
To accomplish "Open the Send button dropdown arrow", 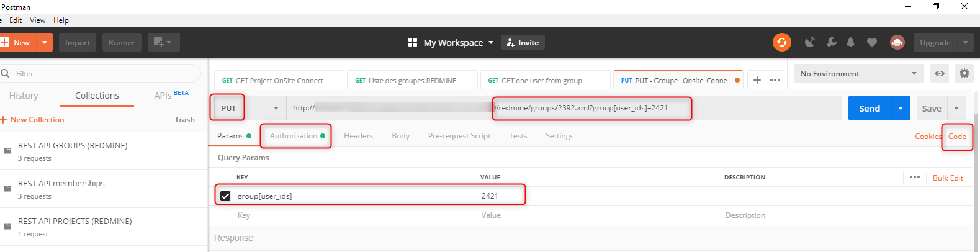I will (901, 108).
